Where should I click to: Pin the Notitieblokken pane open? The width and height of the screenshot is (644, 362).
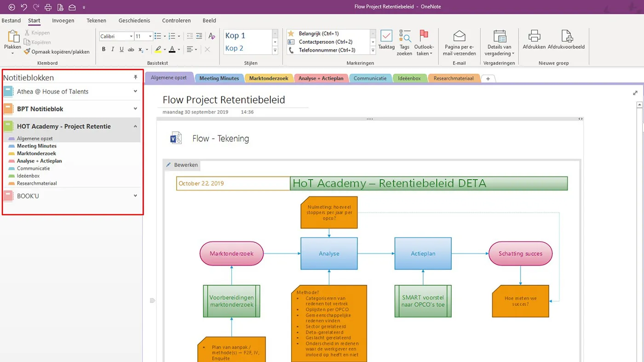(135, 77)
